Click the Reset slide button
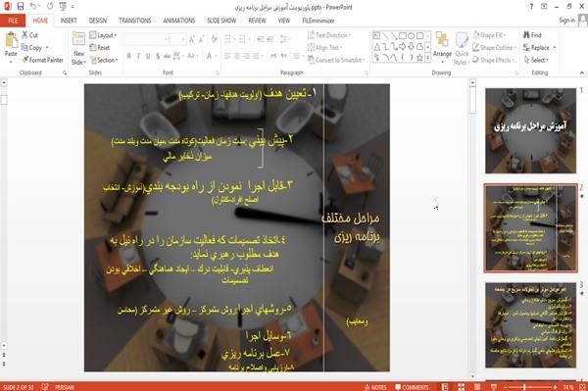 coord(100,48)
